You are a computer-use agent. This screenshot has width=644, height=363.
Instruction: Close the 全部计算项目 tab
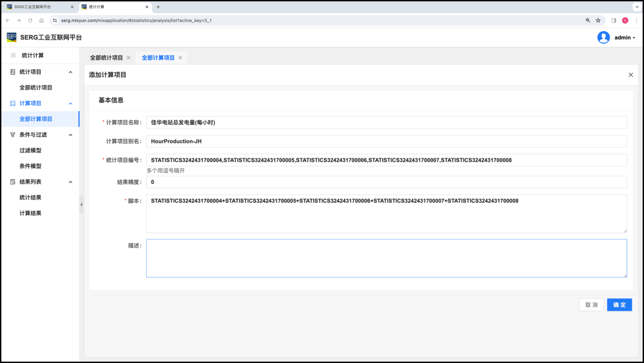180,58
